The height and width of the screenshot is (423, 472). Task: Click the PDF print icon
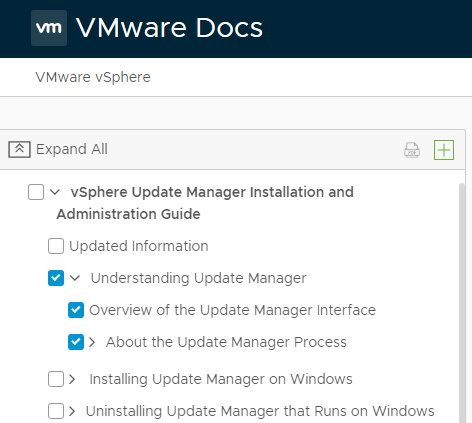pyautogui.click(x=412, y=150)
